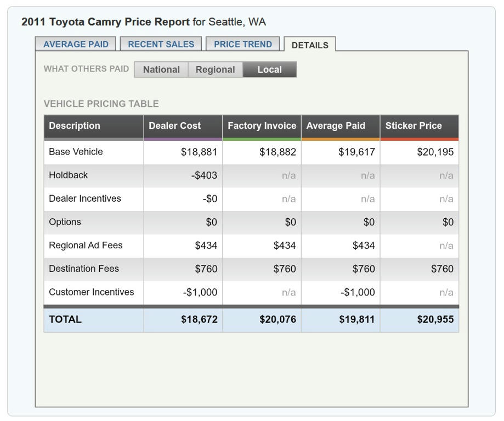Image resolution: width=504 pixels, height=421 pixels.
Task: Select the Base Vehicle row label
Action: (x=76, y=152)
